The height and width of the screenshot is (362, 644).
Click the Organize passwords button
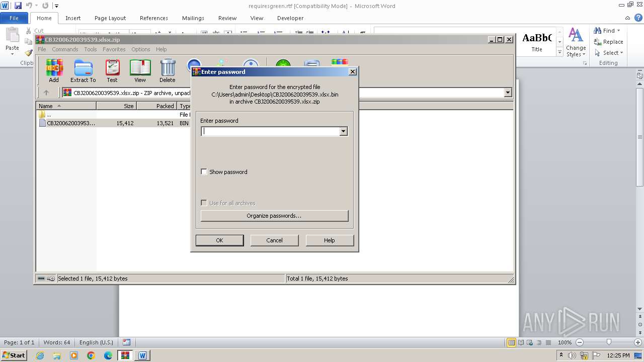(274, 216)
